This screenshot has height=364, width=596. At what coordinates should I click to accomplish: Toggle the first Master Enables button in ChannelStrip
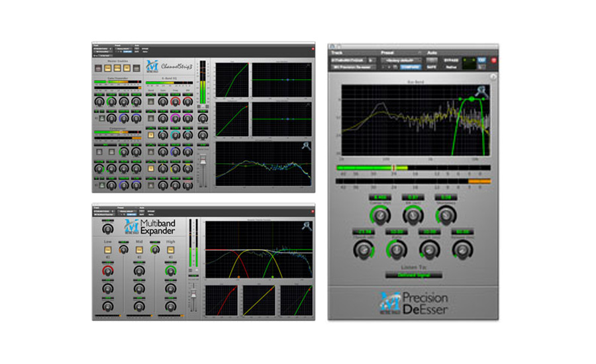pyautogui.click(x=99, y=68)
